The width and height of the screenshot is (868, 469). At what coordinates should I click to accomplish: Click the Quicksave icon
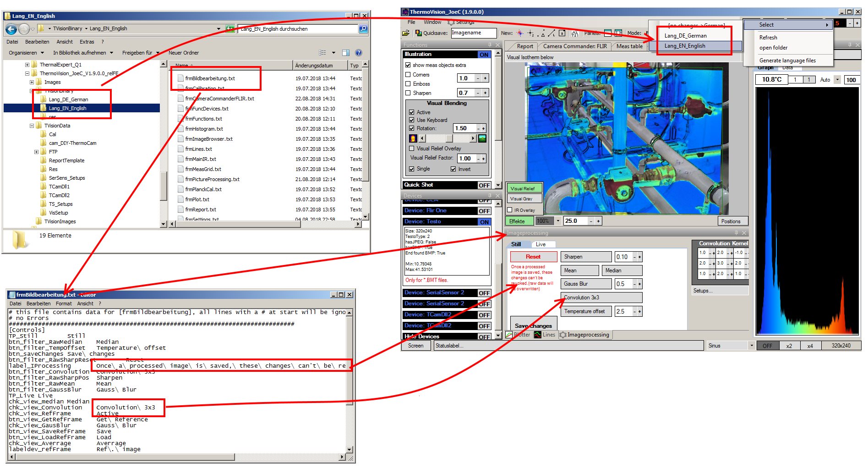pos(418,33)
